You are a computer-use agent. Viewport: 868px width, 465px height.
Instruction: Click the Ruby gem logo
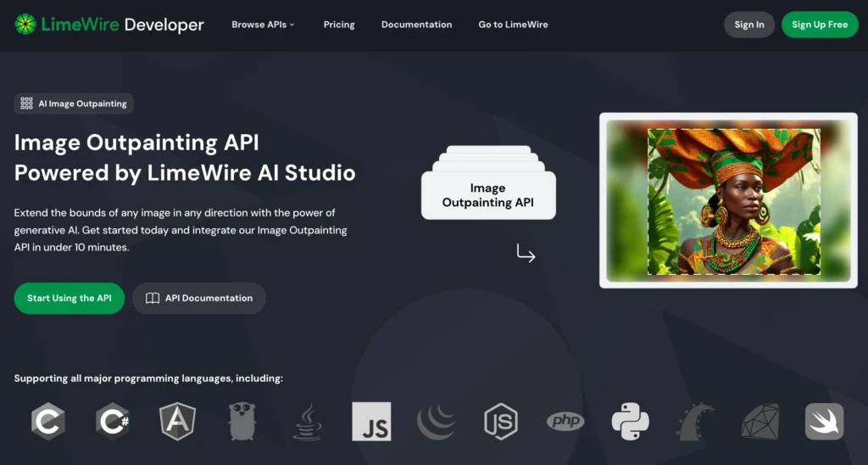(x=759, y=421)
